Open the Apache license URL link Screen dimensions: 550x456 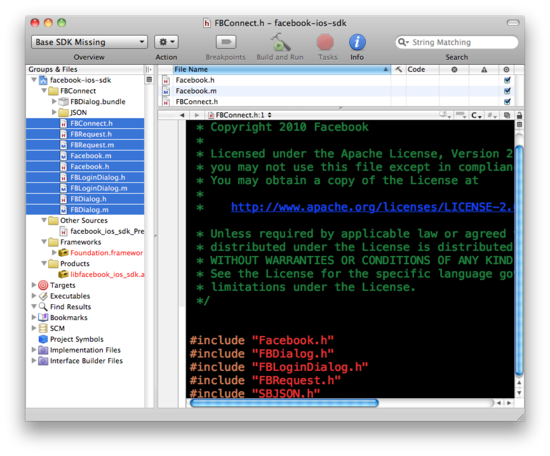pos(373,207)
